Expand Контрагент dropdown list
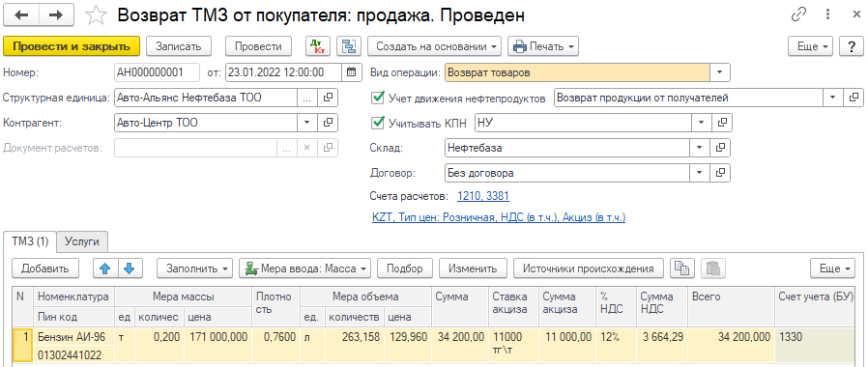The width and height of the screenshot is (868, 367). 307,123
